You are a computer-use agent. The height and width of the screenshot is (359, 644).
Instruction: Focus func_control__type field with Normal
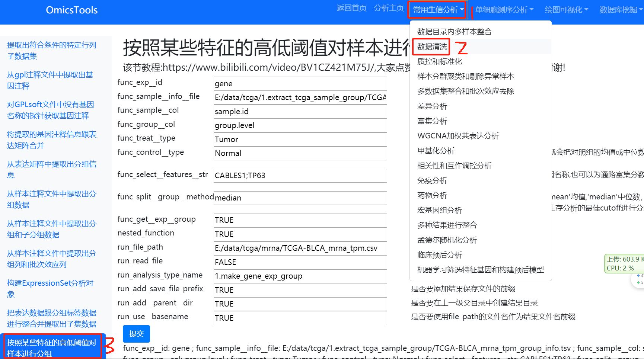coord(300,153)
